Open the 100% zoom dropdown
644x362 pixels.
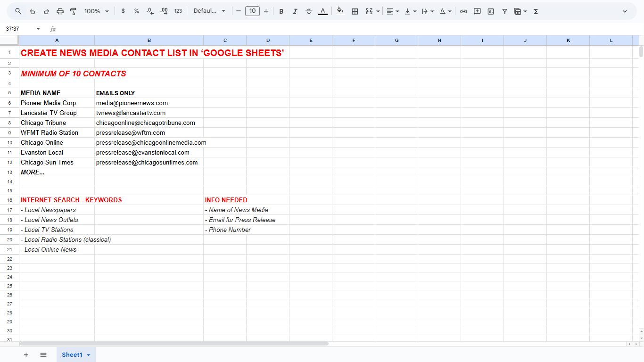96,11
